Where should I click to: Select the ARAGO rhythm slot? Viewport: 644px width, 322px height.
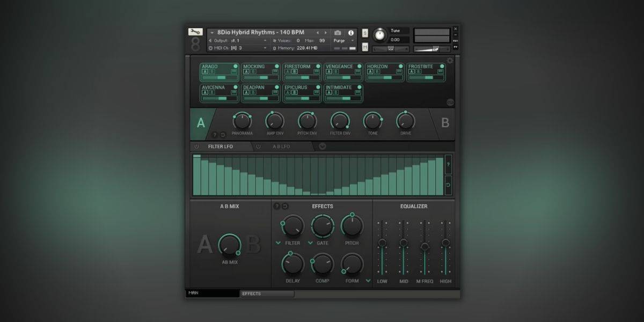click(219, 72)
